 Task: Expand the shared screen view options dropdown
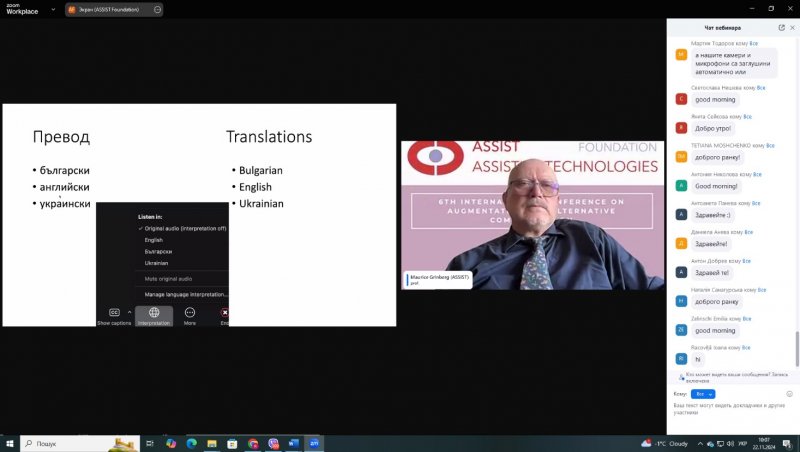point(156,9)
